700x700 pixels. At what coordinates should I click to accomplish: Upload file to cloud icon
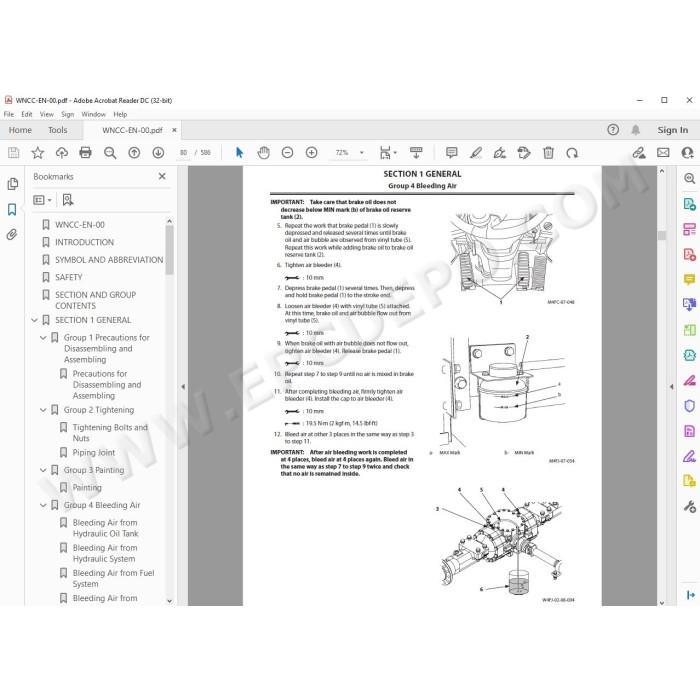coord(62,153)
